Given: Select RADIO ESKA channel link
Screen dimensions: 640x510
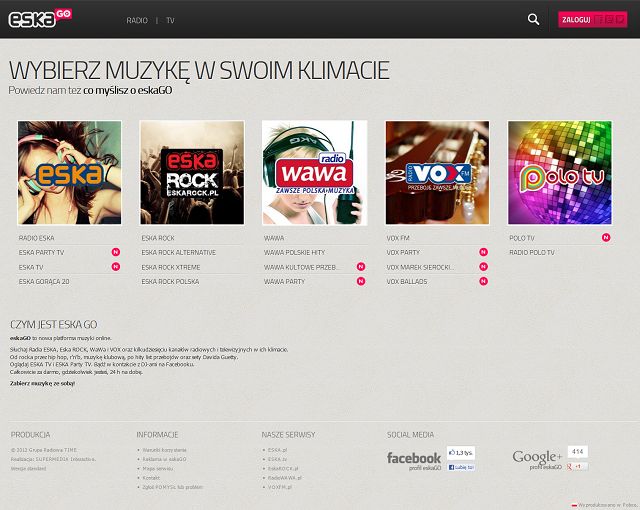Looking at the screenshot, I should coord(36,238).
